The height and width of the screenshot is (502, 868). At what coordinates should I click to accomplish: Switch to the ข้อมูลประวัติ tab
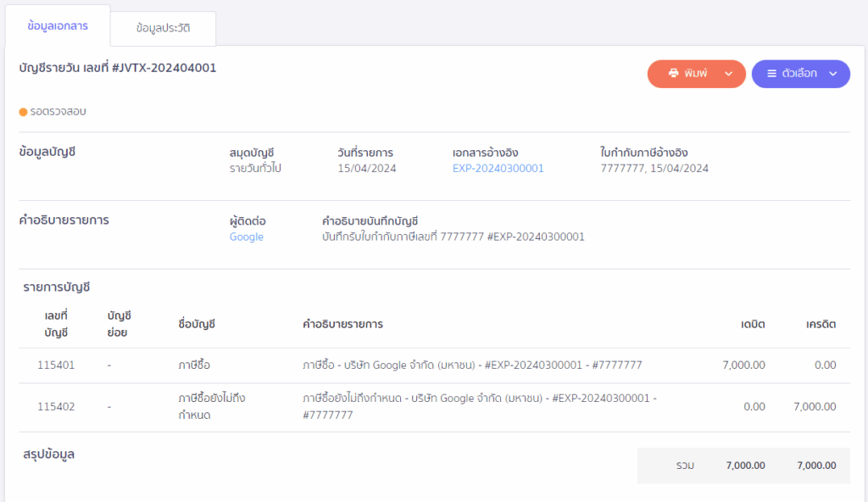coord(164,28)
